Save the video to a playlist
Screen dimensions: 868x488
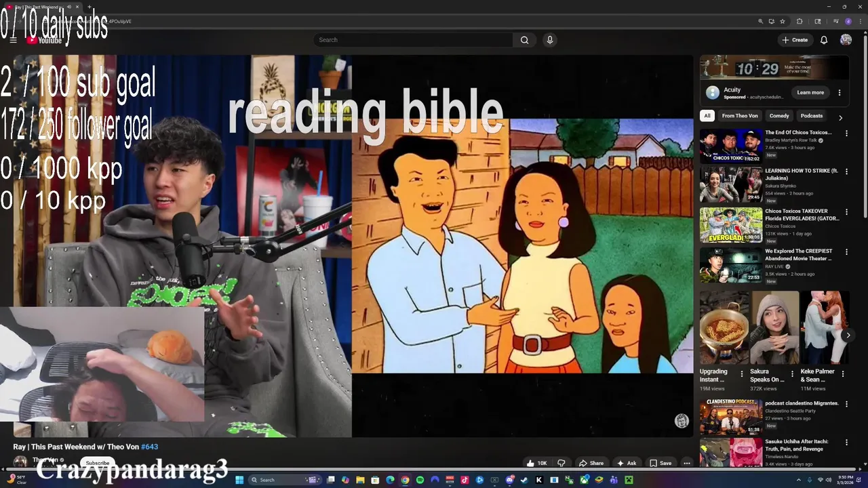pyautogui.click(x=660, y=463)
